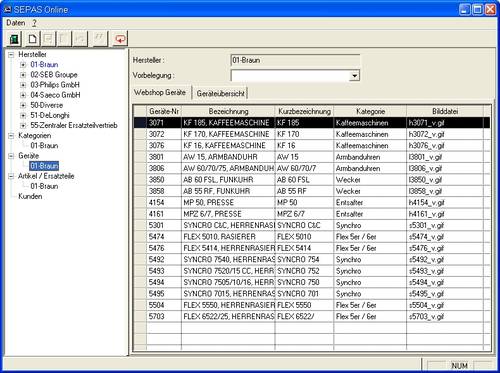Click the greyed-out button right of New icon
This screenshot has height=373, width=500.
tap(49, 39)
